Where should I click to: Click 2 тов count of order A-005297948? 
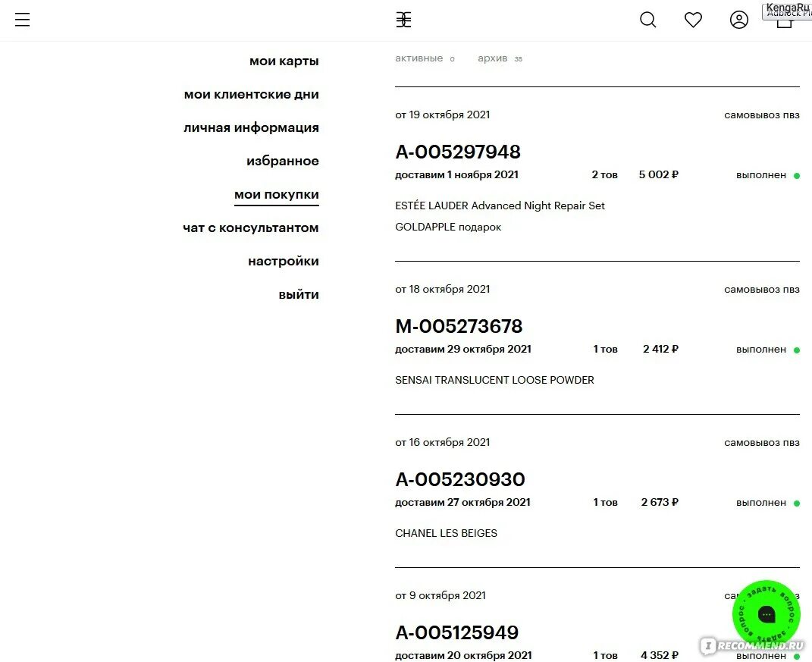coord(604,175)
